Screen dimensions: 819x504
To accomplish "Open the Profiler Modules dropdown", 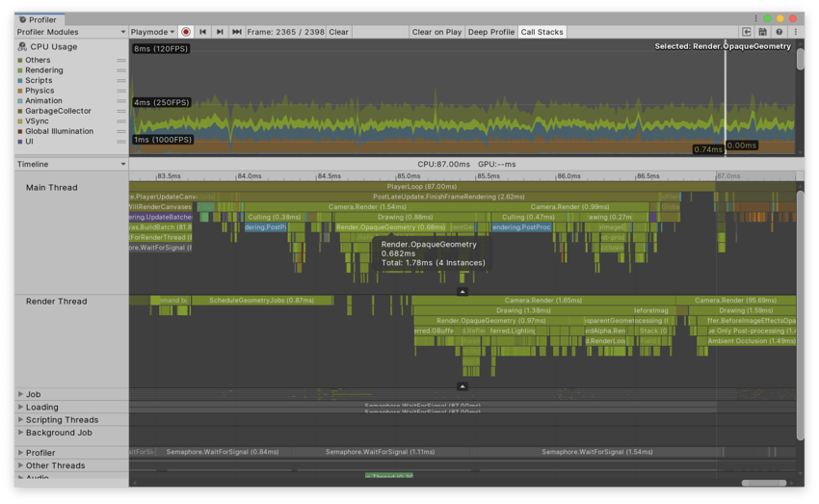I will click(x=71, y=32).
